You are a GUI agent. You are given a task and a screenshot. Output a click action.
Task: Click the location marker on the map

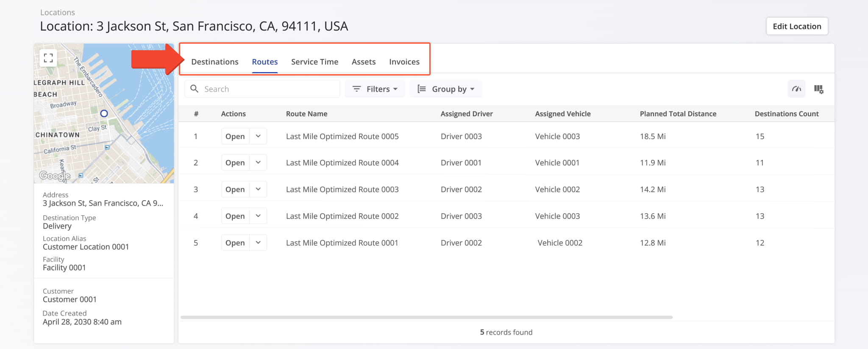click(x=104, y=113)
